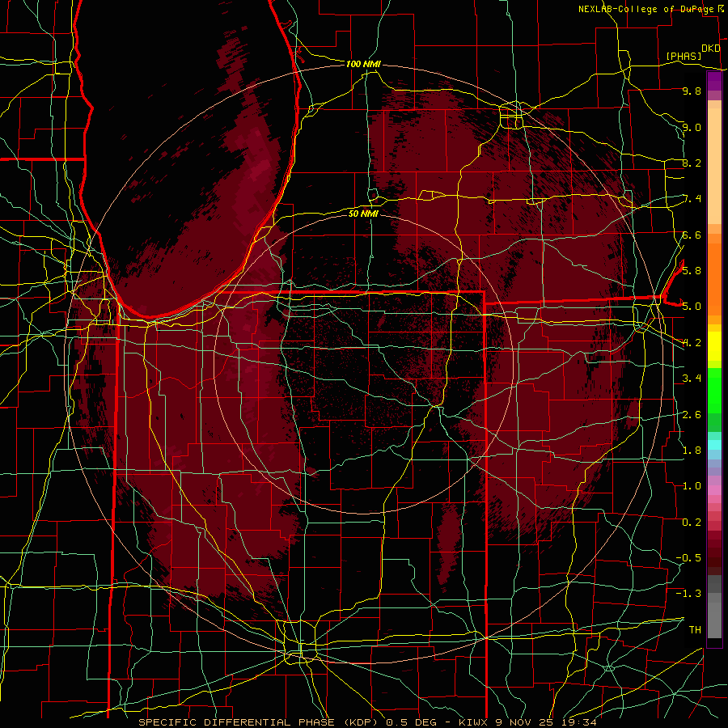Click the 3.4 scale value
This screenshot has height=728, width=728.
[692, 379]
